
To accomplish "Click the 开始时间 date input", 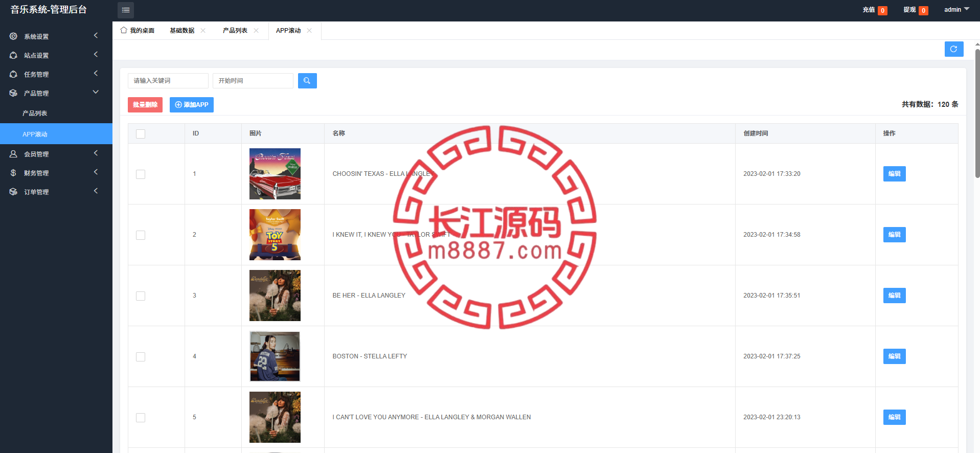I will pos(253,81).
